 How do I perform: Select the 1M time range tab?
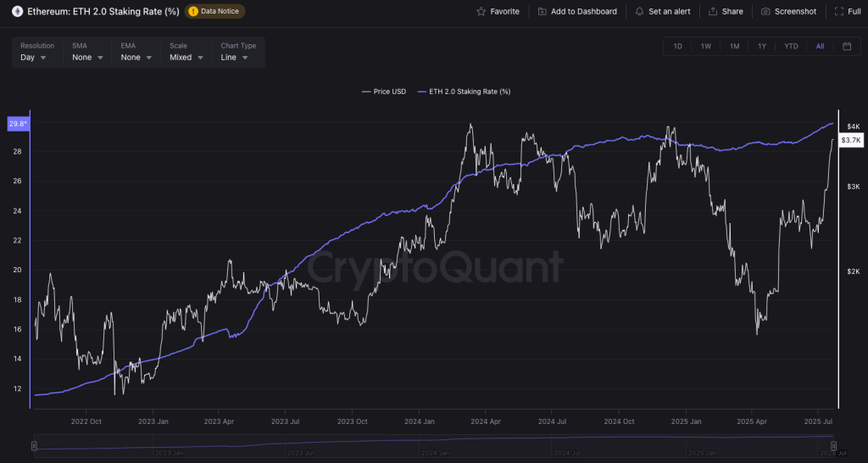tap(734, 47)
